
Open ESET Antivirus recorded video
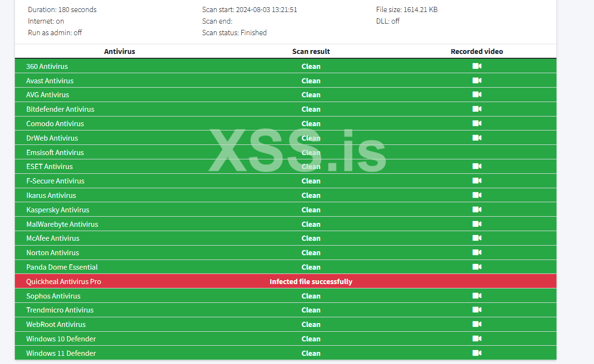point(477,167)
